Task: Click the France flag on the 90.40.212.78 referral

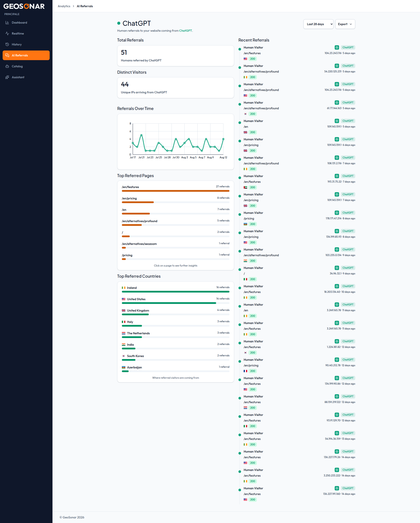Action: (x=245, y=371)
